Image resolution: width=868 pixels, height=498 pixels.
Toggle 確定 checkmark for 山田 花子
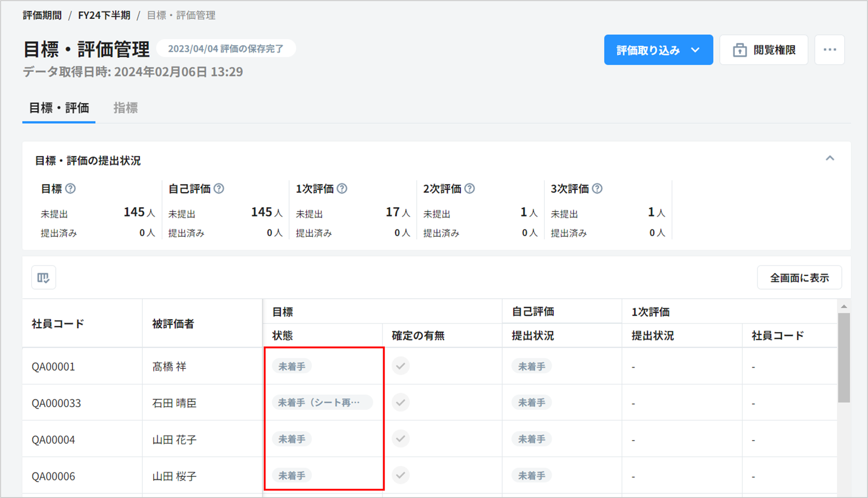400,439
